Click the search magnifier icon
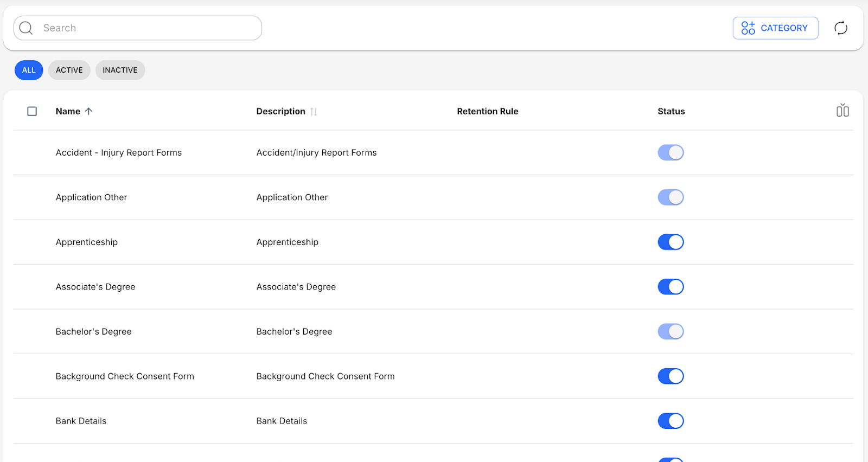Screen dimensions: 868x462 [26, 28]
